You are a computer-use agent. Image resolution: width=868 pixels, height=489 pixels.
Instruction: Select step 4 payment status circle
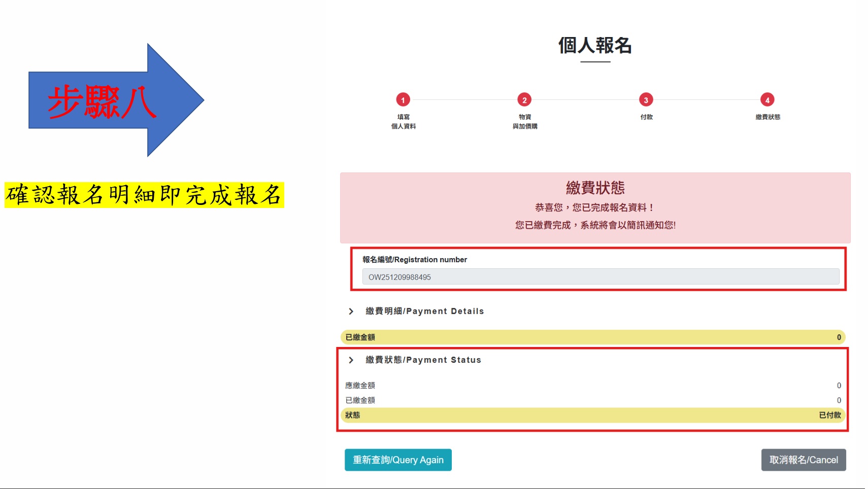[767, 100]
